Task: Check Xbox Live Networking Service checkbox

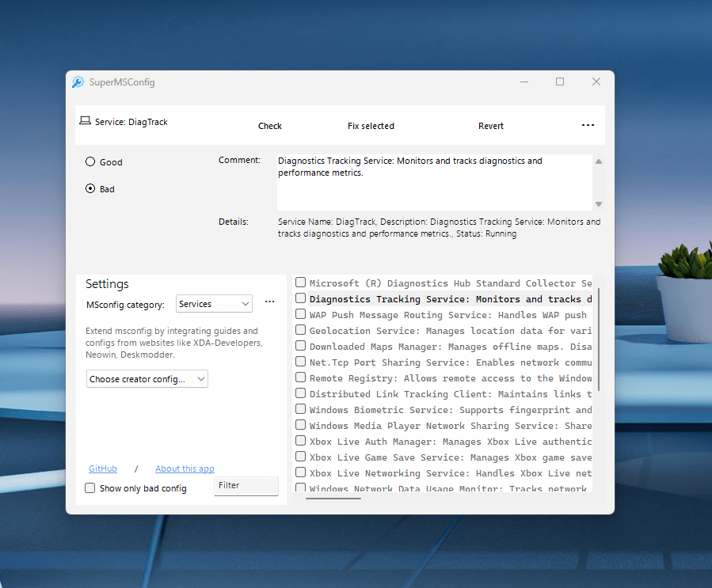Action: tap(300, 472)
